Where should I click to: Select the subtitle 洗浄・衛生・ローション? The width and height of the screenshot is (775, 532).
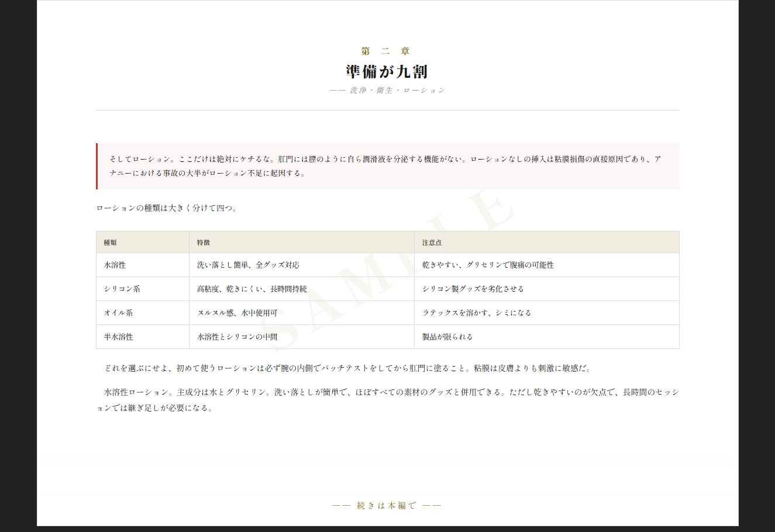tap(387, 91)
